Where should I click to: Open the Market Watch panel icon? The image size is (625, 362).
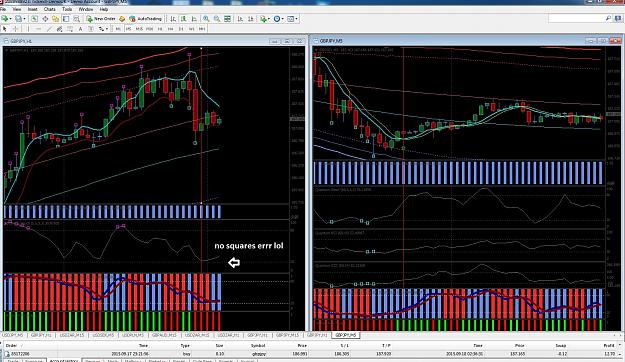pos(34,19)
